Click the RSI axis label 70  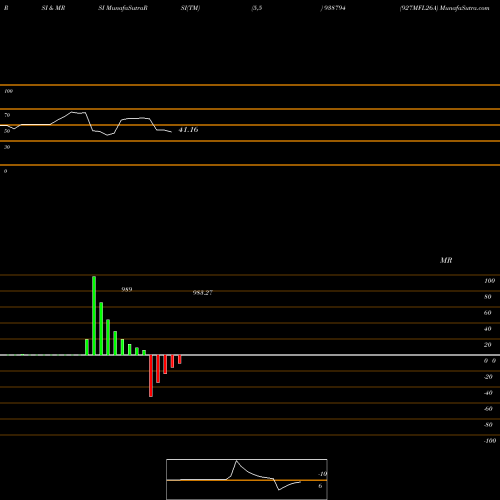tap(7, 115)
